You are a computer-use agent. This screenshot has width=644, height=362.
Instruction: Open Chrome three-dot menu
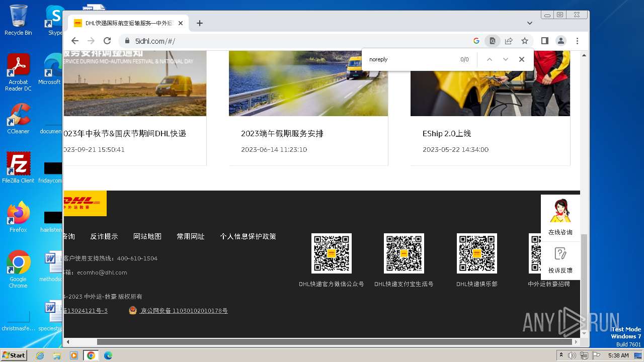pyautogui.click(x=577, y=41)
